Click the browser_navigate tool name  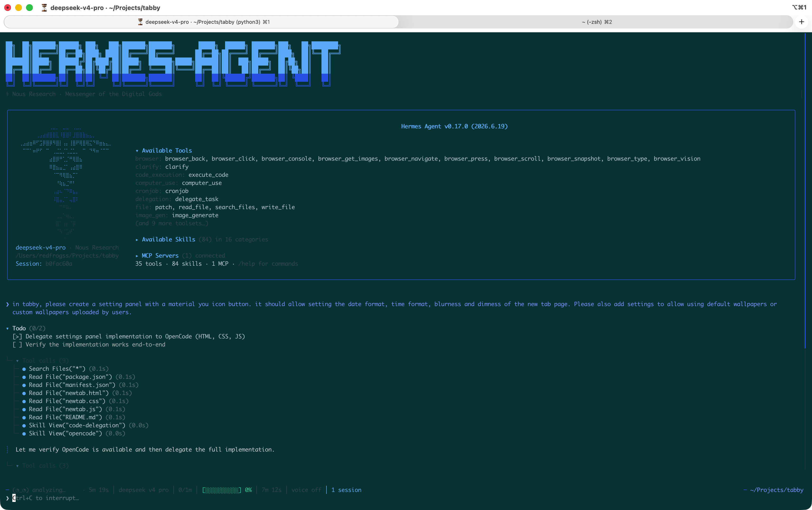[x=411, y=159]
